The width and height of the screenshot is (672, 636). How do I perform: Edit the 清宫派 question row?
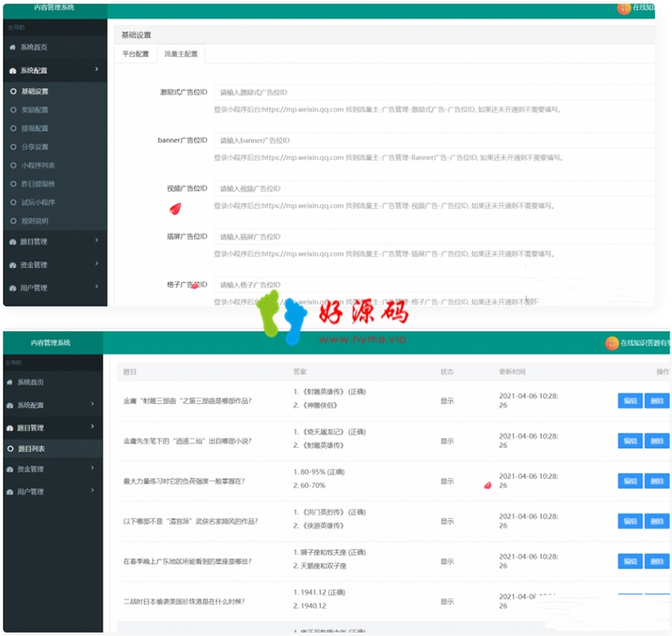tap(630, 522)
